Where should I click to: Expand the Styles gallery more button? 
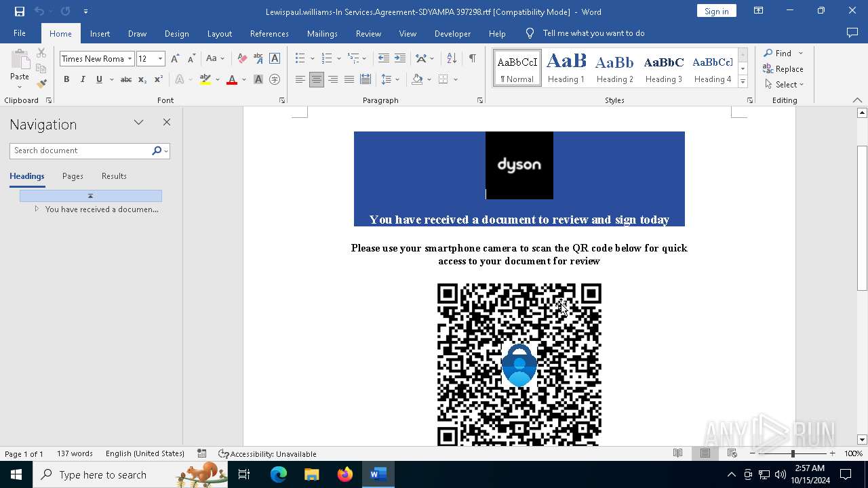[x=743, y=82]
